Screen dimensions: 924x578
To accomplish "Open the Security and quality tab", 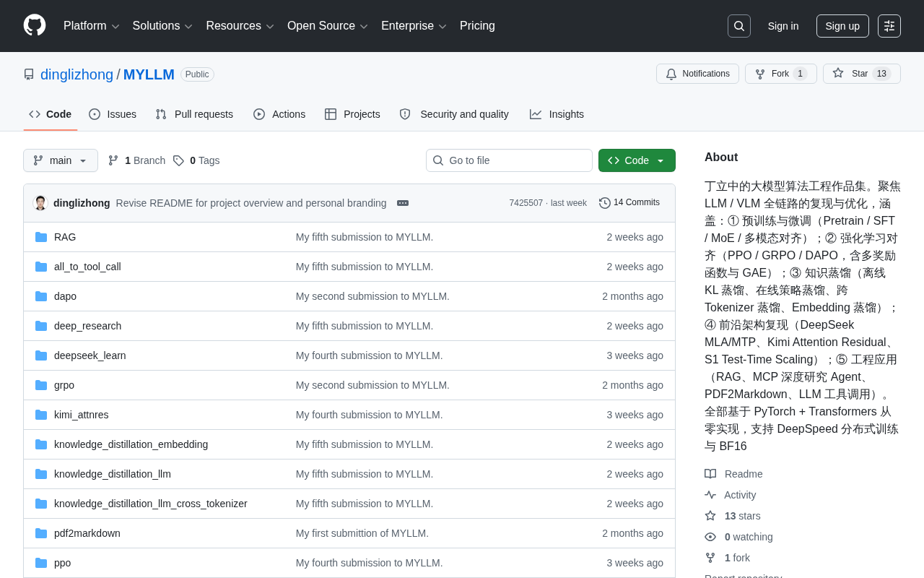I will 454,114.
